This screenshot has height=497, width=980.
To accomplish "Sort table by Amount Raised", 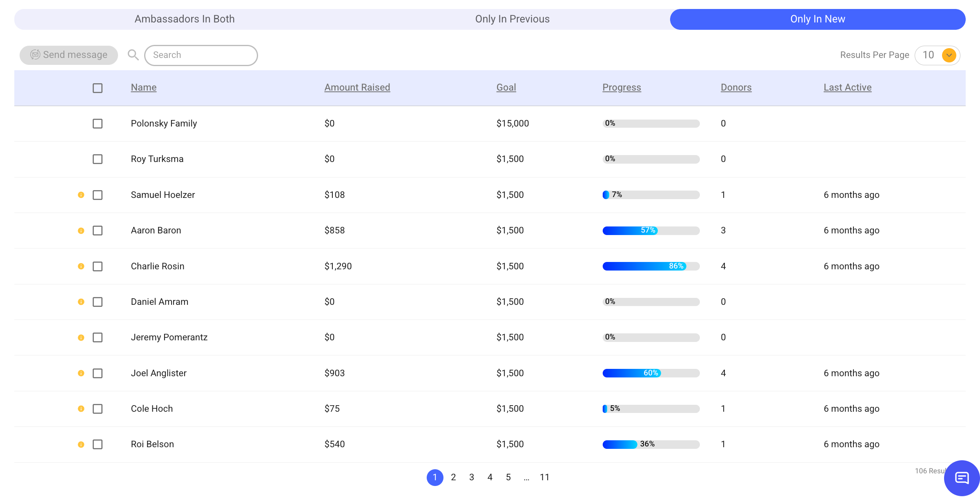I will (357, 87).
